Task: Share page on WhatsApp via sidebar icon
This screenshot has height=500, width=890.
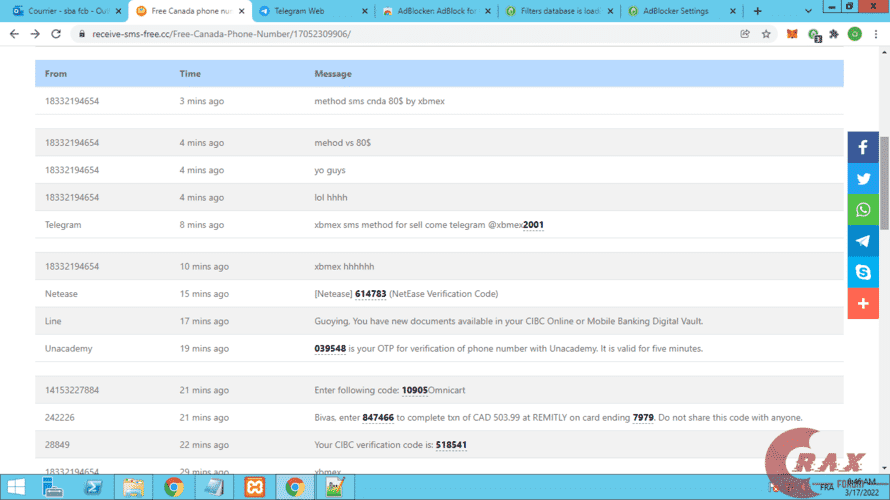Action: coord(863,210)
